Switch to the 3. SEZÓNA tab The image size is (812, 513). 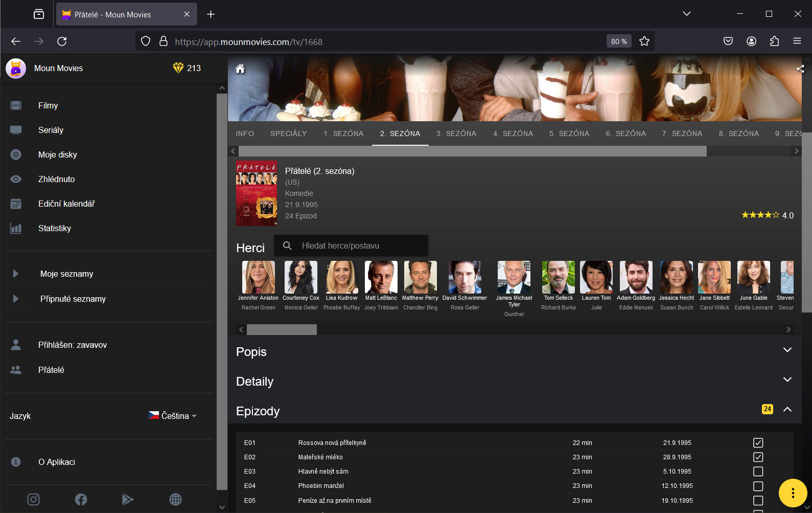[x=456, y=133]
